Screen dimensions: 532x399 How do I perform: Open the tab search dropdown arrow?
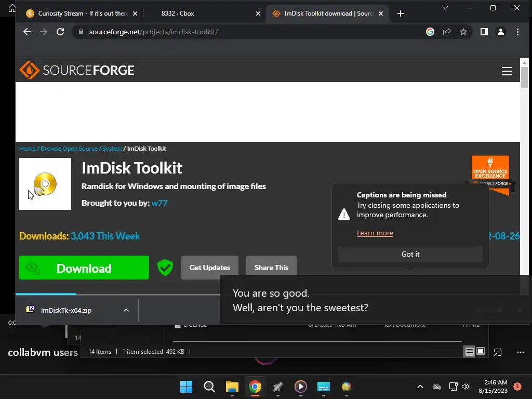[445, 8]
